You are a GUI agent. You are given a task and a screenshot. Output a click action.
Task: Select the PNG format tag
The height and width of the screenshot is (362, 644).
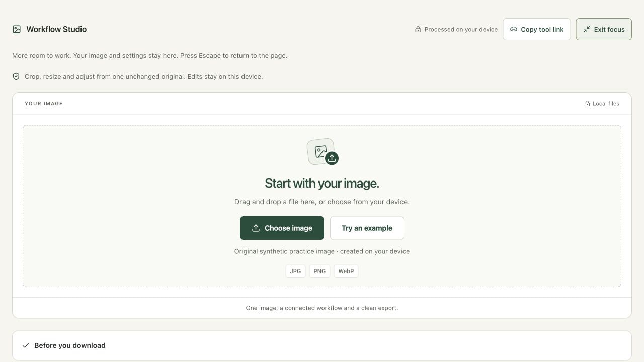tap(319, 271)
